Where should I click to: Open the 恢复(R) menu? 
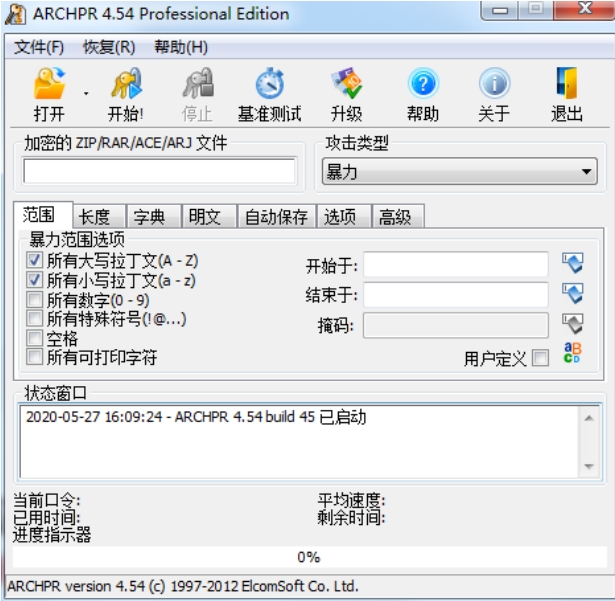[109, 47]
